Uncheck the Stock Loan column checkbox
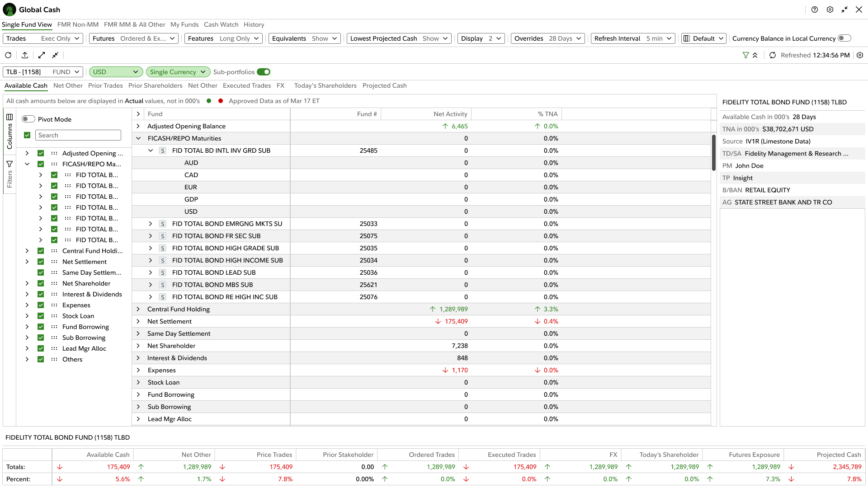868x488 pixels. point(41,316)
